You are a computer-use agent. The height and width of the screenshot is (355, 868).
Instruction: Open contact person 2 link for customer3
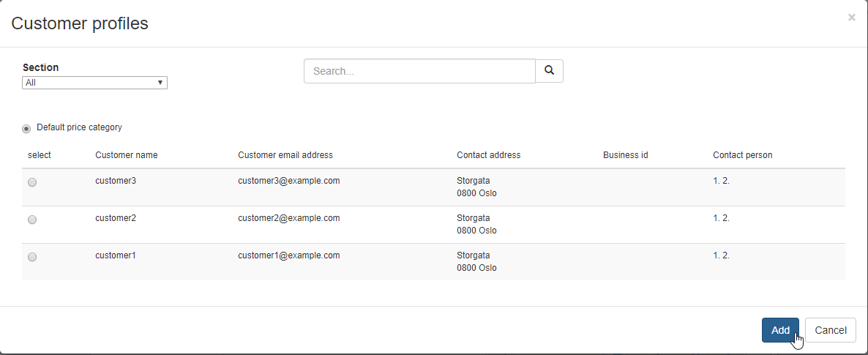pos(725,181)
